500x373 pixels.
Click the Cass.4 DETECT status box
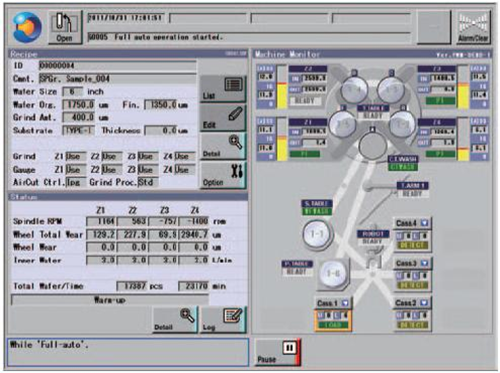coord(412,245)
